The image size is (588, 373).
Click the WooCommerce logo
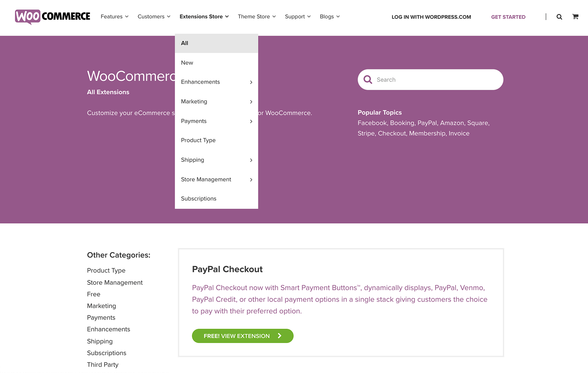click(52, 17)
